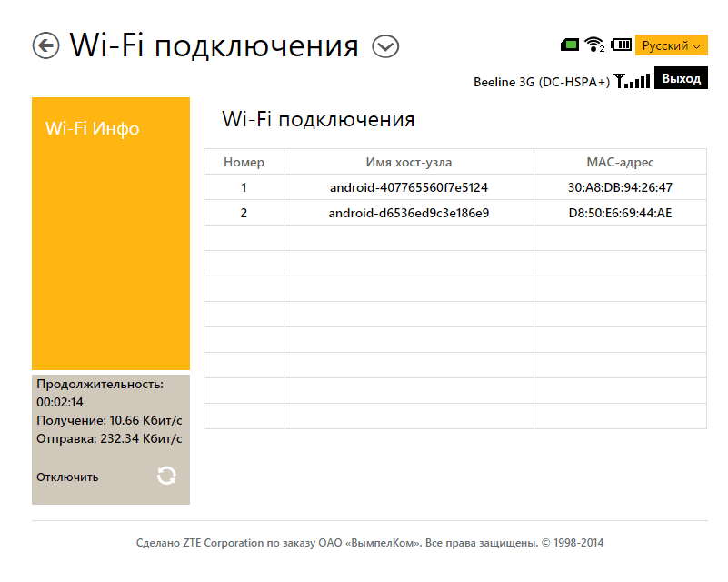Viewport: 728px width, 582px height.
Task: Click the ZTE Corporation copyright footer text
Action: (370, 543)
